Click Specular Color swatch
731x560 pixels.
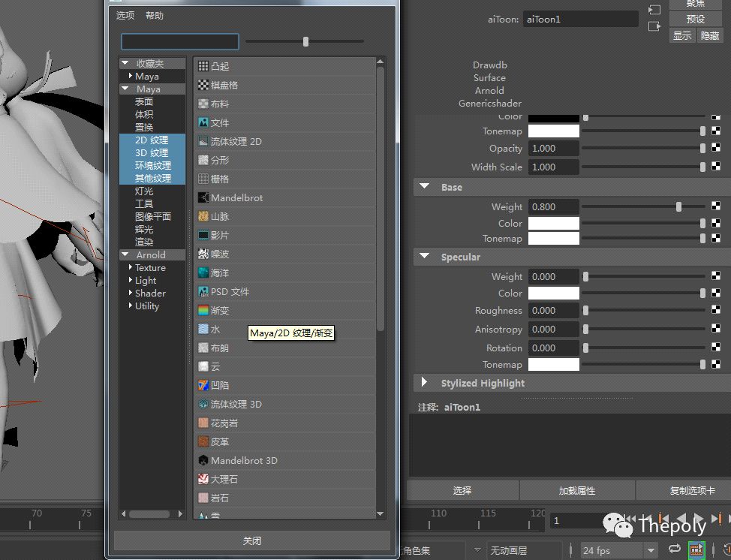tap(553, 293)
